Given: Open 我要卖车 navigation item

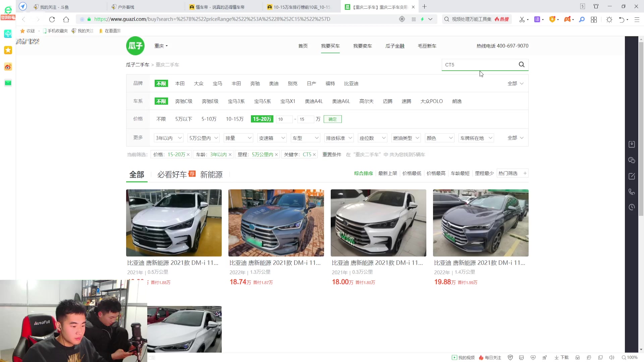Looking at the screenshot, I should click(363, 46).
